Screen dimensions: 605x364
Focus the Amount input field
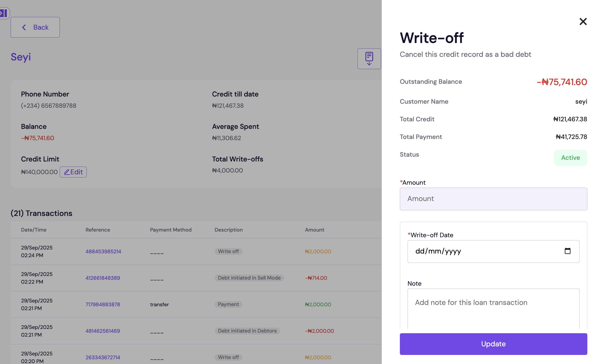[x=493, y=199]
